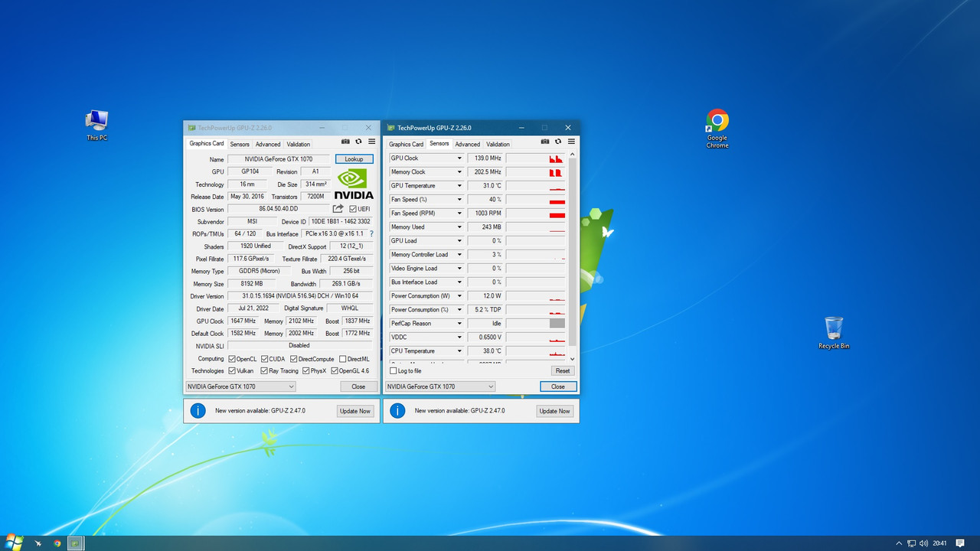Screen dimensions: 980x551
Task: Open GPU selector dropdown in Sensors window
Action: [x=440, y=386]
